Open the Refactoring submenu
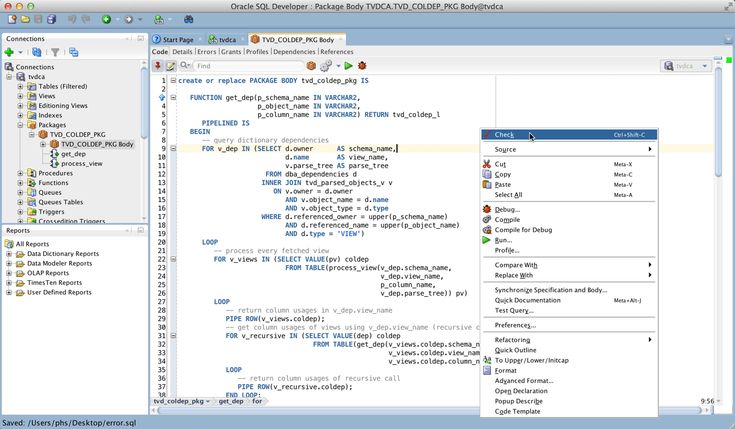Image resolution: width=735 pixels, height=429 pixels. click(569, 339)
